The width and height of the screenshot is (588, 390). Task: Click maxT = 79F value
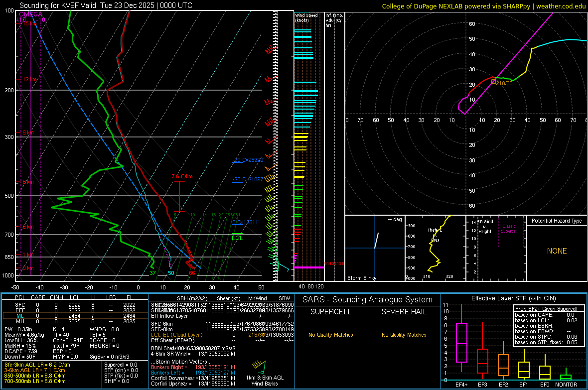tap(66, 346)
